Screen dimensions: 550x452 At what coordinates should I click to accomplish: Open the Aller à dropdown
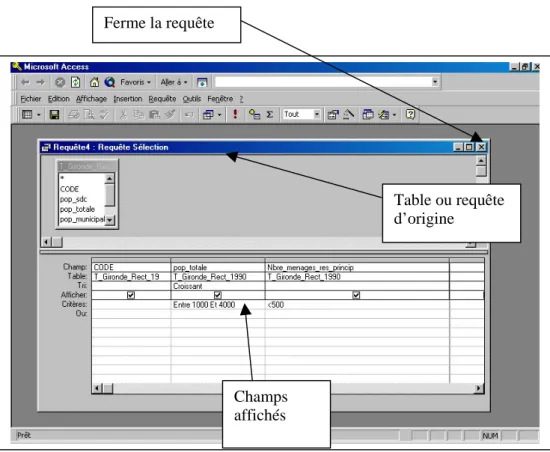(x=174, y=82)
